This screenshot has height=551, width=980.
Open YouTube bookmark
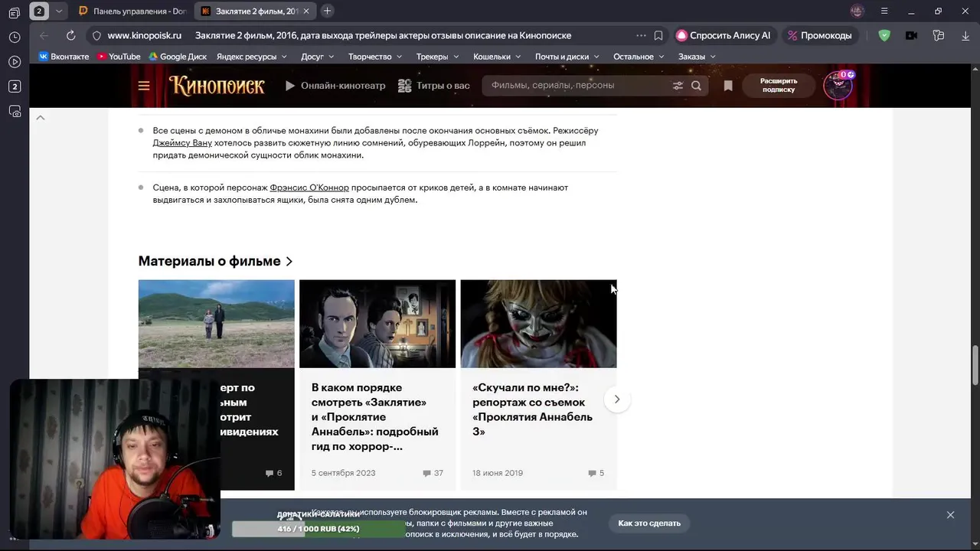coord(119,57)
